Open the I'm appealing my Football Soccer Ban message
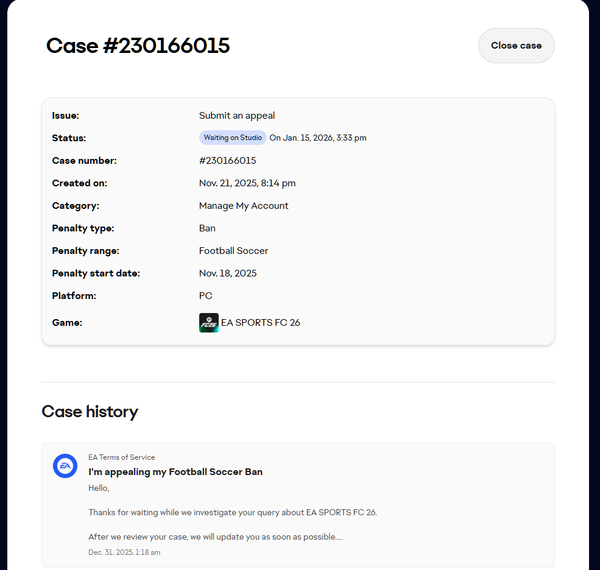Viewport: 600px width, 570px height. click(x=175, y=471)
